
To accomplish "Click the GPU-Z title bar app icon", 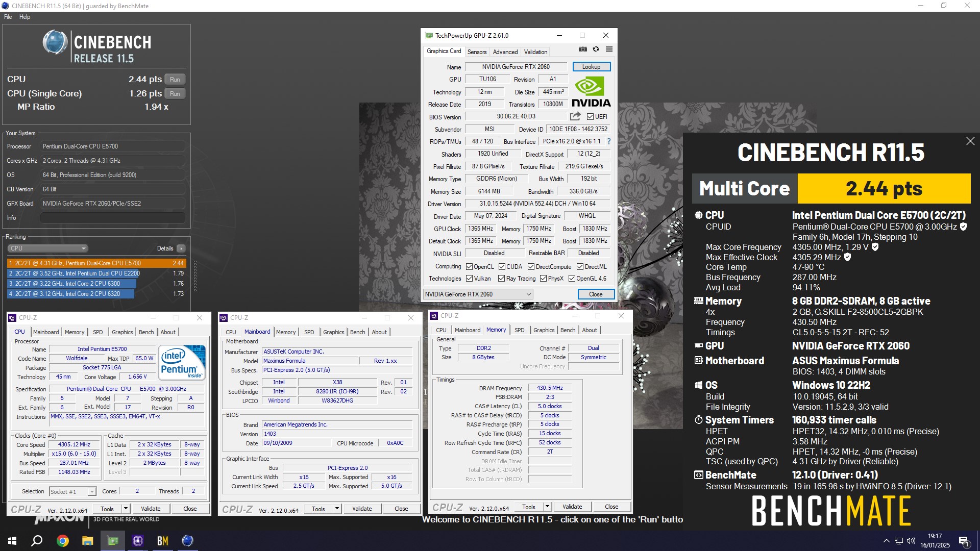I will (x=429, y=36).
